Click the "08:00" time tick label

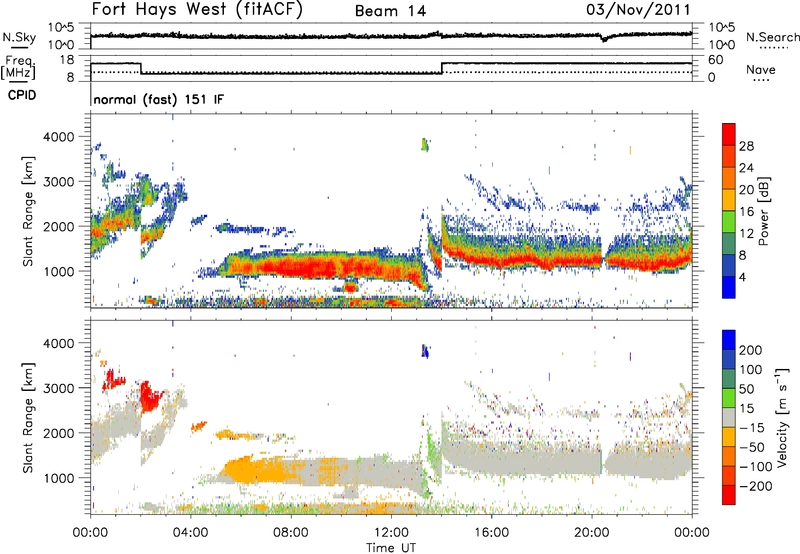point(291,533)
